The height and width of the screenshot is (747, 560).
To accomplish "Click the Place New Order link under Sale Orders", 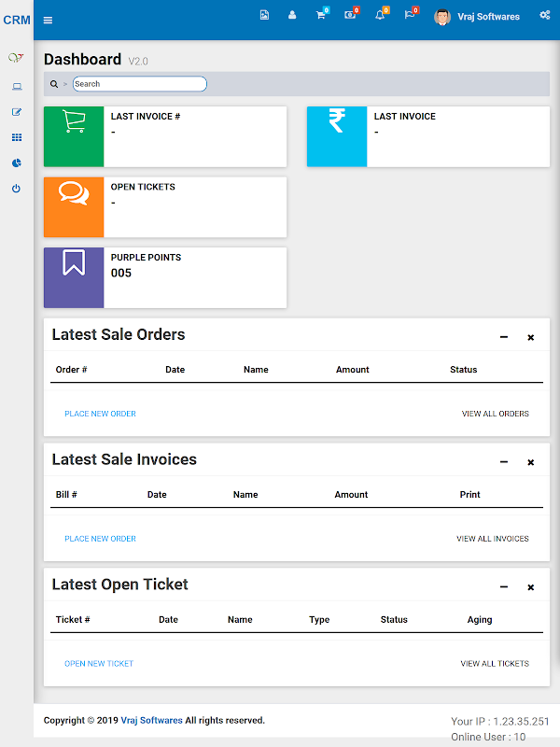I will 100,414.
